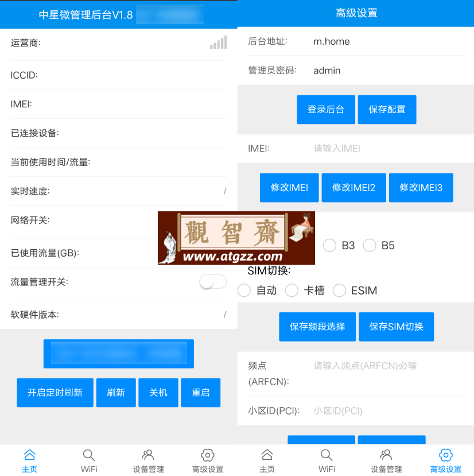This screenshot has height=476, width=474.
Task: Click the 运营商: row label
Action: (x=25, y=43)
